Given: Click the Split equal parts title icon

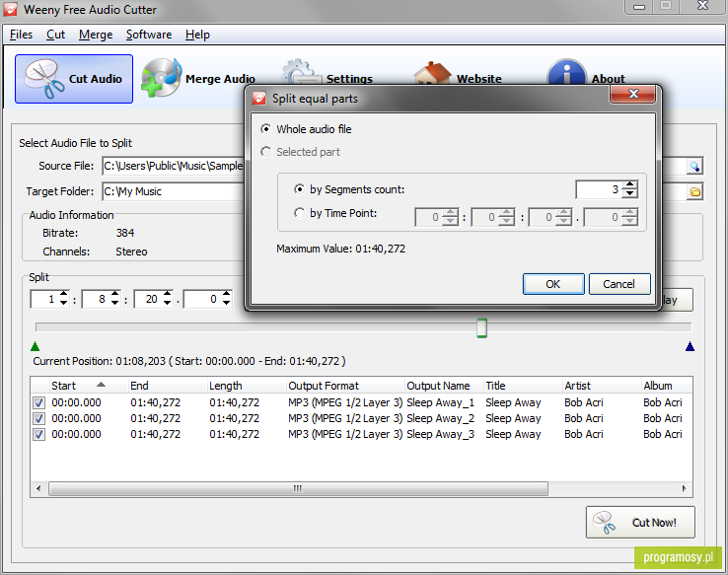Looking at the screenshot, I should pyautogui.click(x=259, y=99).
